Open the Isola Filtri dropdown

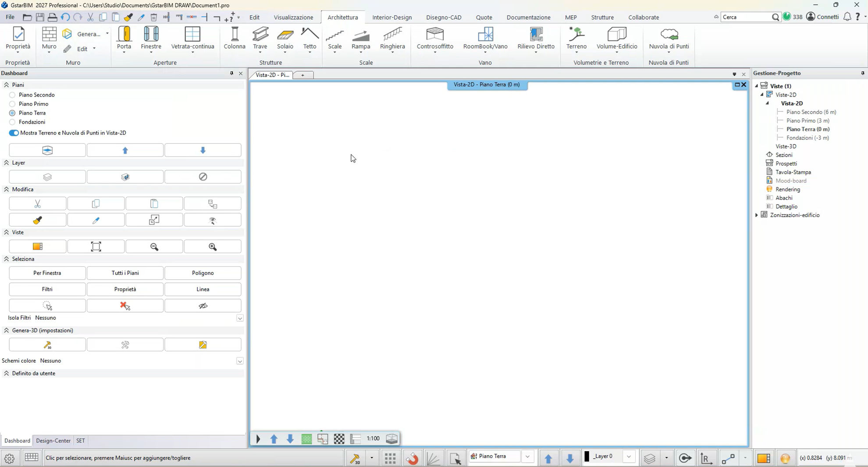240,318
